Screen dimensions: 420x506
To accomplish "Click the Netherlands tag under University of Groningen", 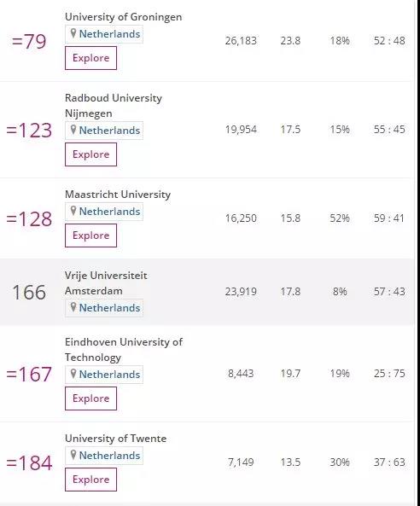I will click(x=104, y=34).
